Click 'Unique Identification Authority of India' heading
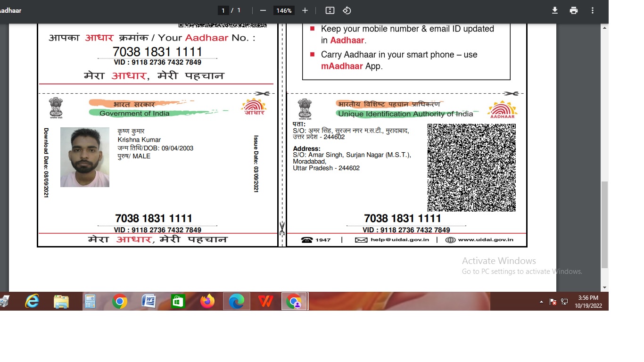Viewport: 644px width, 362px height. pyautogui.click(x=405, y=114)
